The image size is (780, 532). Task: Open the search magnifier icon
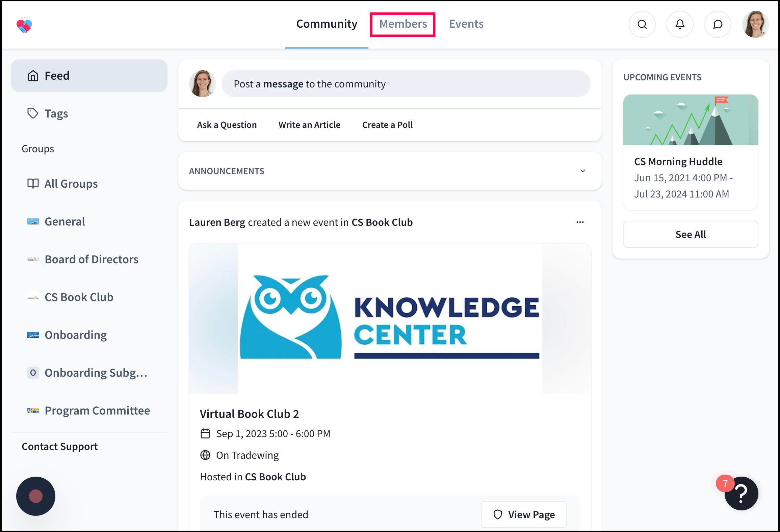click(x=642, y=24)
